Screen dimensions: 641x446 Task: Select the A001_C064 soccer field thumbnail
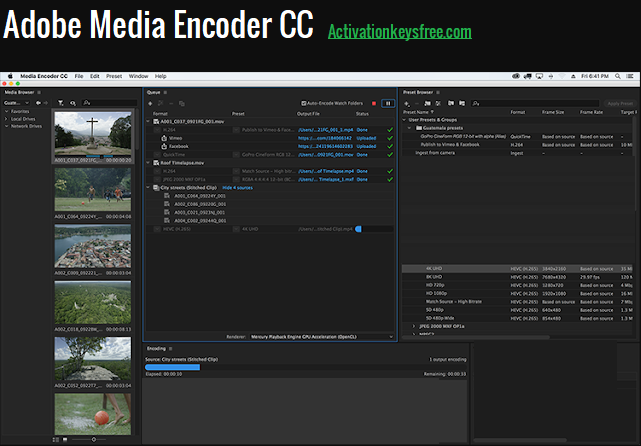coord(93,190)
